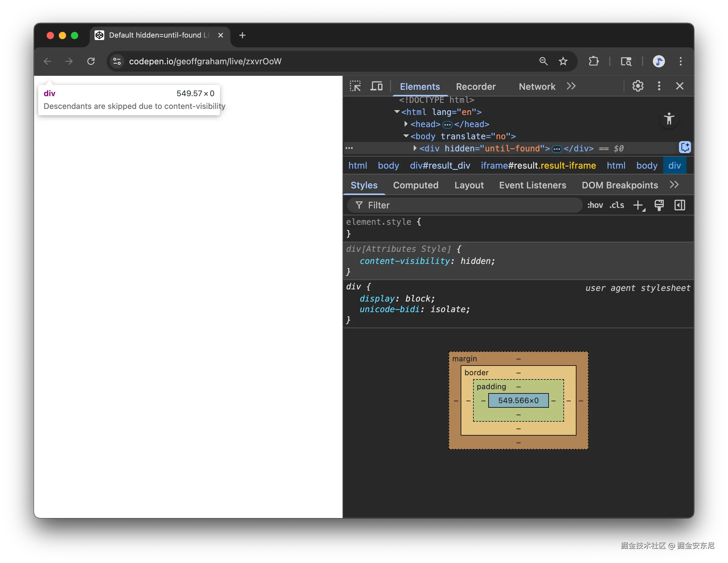This screenshot has height=563, width=728.
Task: Toggle the computed styles sidebar icon
Action: pyautogui.click(x=680, y=205)
